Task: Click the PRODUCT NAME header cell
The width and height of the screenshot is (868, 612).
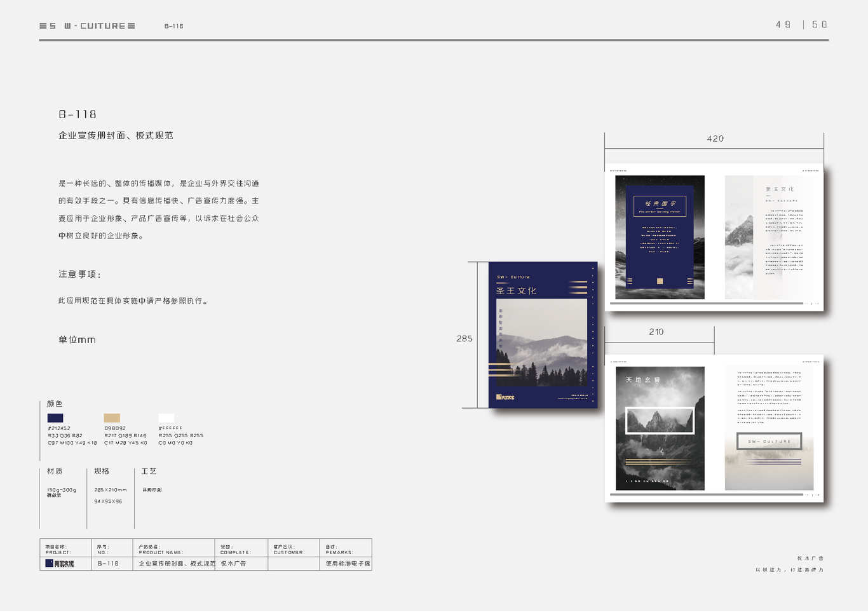Action: click(x=174, y=548)
